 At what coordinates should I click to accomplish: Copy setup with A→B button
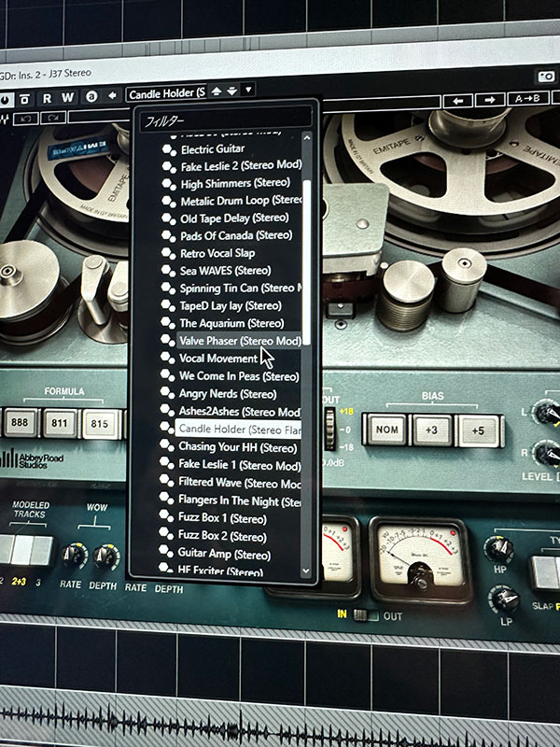527,99
